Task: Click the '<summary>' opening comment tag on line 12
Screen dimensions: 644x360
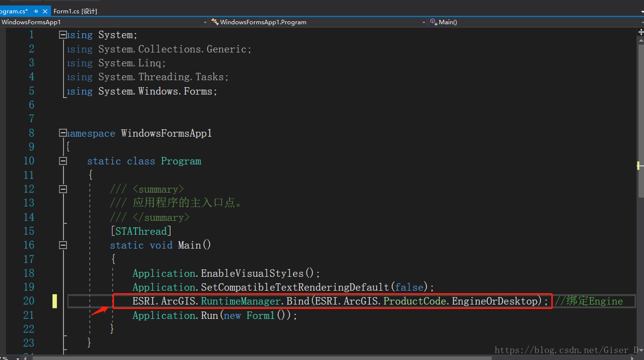Action: click(x=159, y=189)
